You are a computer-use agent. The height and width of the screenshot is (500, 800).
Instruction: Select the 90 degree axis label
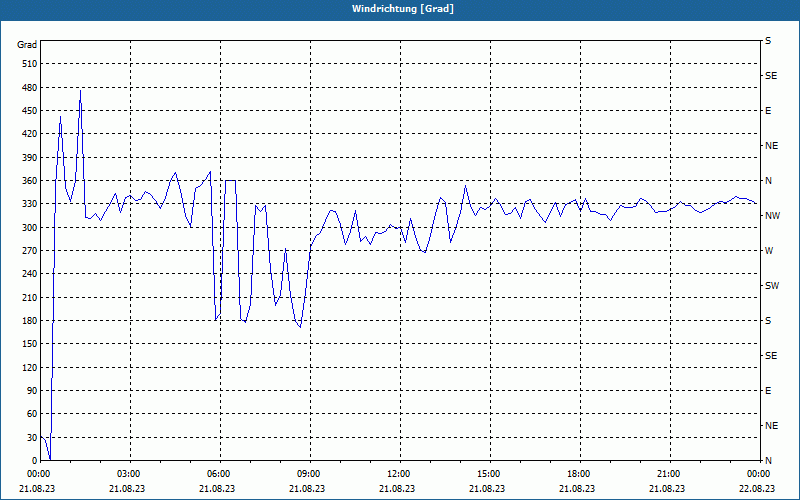pyautogui.click(x=32, y=390)
